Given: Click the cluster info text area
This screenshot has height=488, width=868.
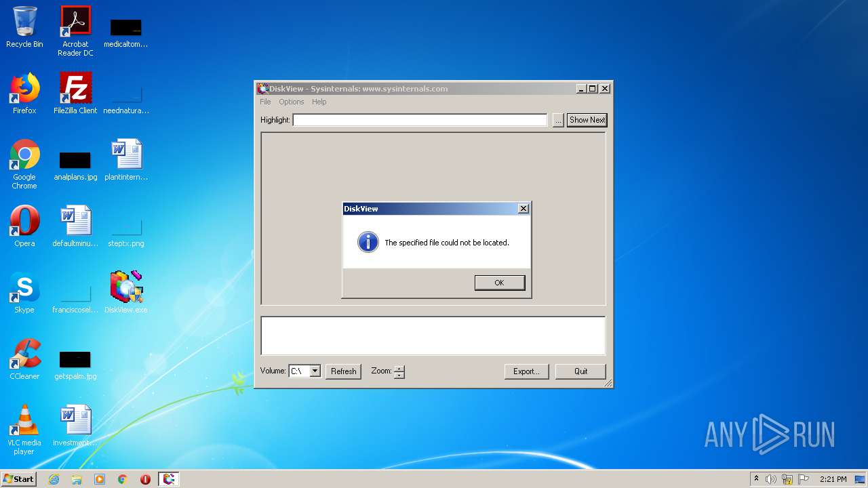Looking at the screenshot, I should pos(433,335).
